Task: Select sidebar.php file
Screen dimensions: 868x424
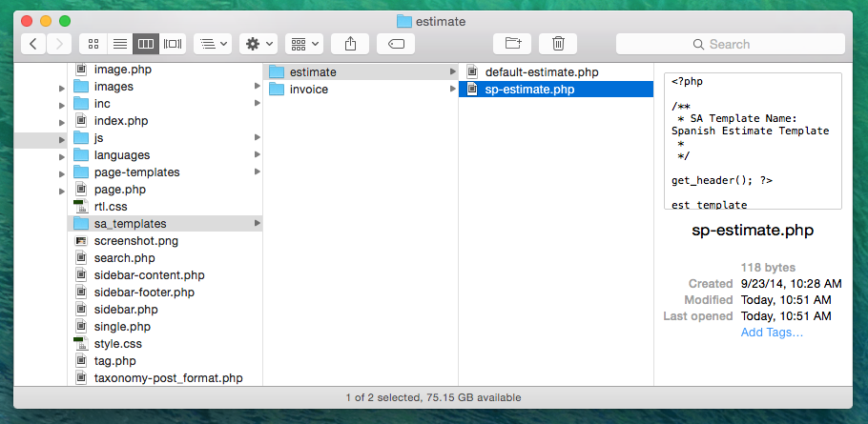Action: (165, 309)
